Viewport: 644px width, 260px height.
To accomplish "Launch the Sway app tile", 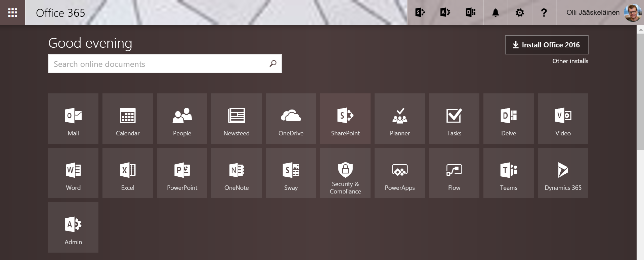I will (291, 173).
